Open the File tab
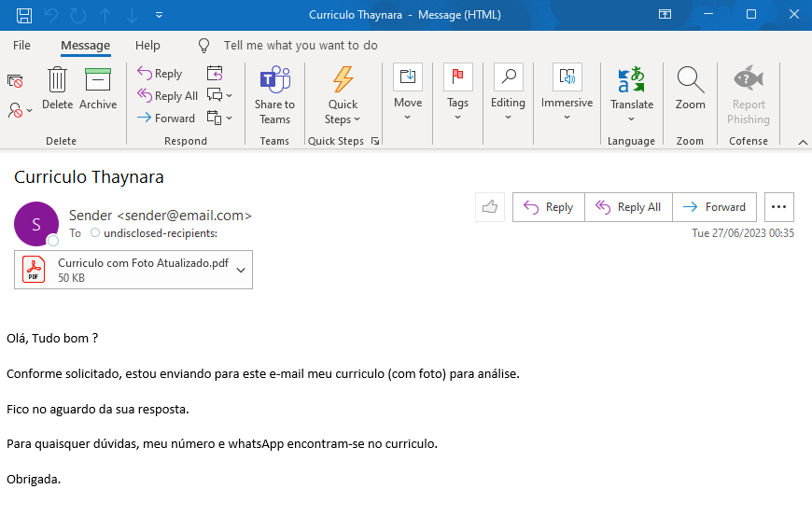812x517 pixels. pyautogui.click(x=21, y=46)
